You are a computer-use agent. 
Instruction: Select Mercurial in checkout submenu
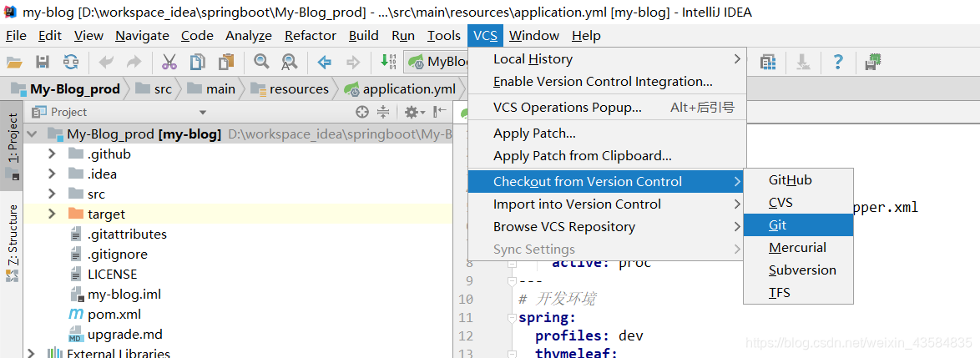tap(798, 247)
